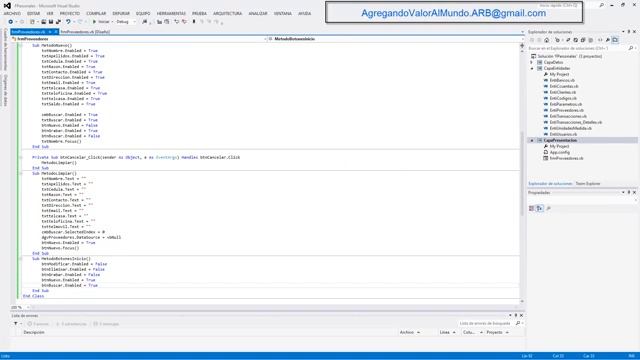Click the collapse all icon in Solution Explorer

pos(583,40)
